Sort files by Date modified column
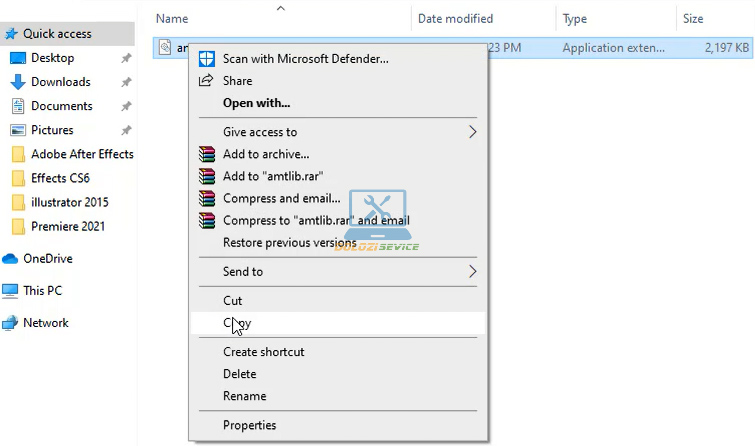The image size is (755, 446). pos(457,19)
